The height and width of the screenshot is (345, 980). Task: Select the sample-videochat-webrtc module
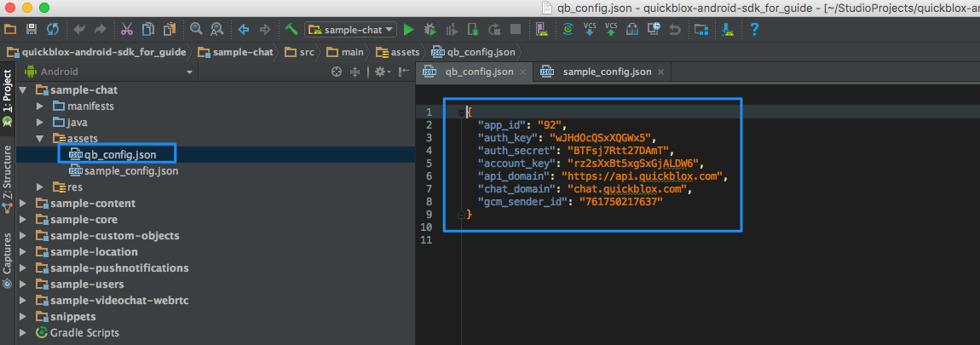coord(112,300)
